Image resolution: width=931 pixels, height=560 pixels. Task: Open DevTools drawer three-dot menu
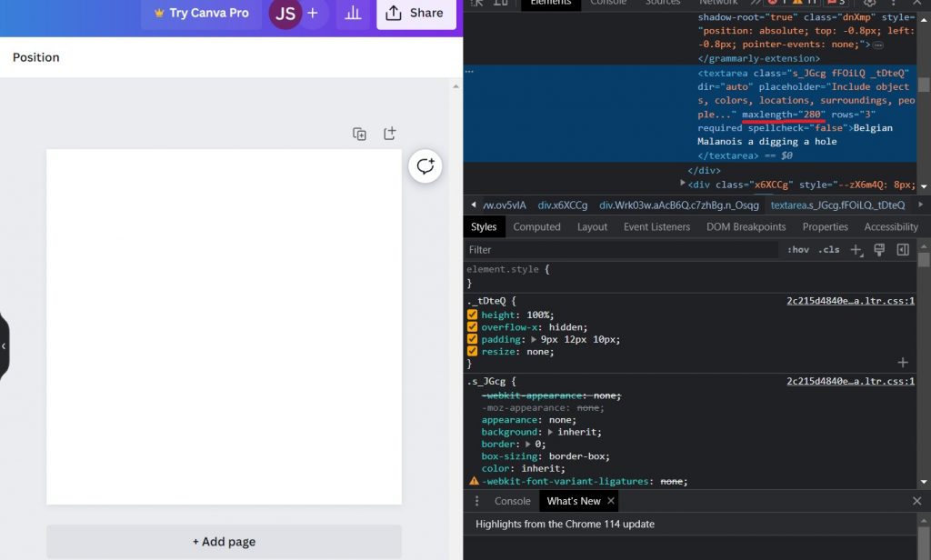pyautogui.click(x=476, y=501)
